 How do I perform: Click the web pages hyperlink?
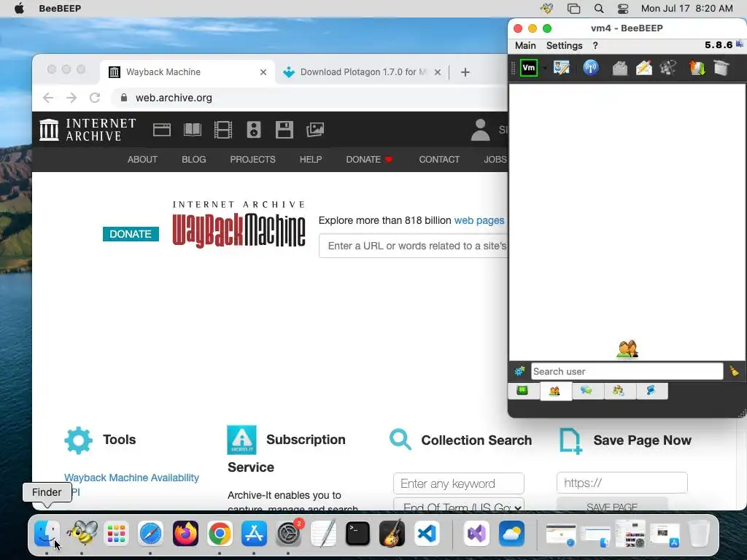click(x=479, y=220)
